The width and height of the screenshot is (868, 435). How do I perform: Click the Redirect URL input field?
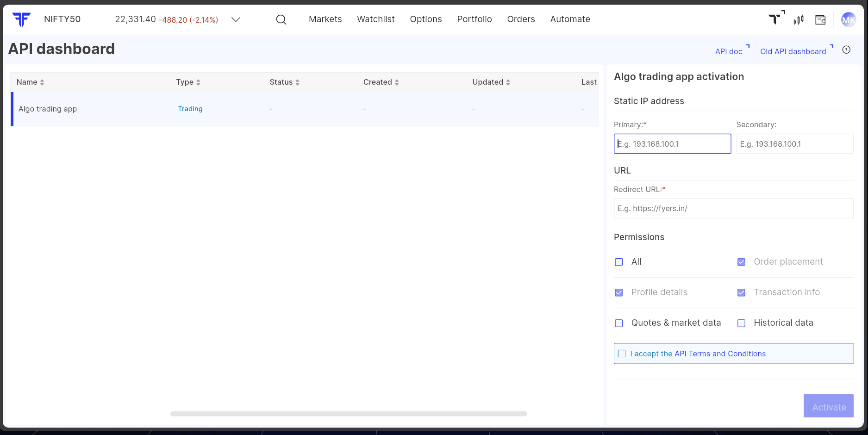pyautogui.click(x=733, y=208)
